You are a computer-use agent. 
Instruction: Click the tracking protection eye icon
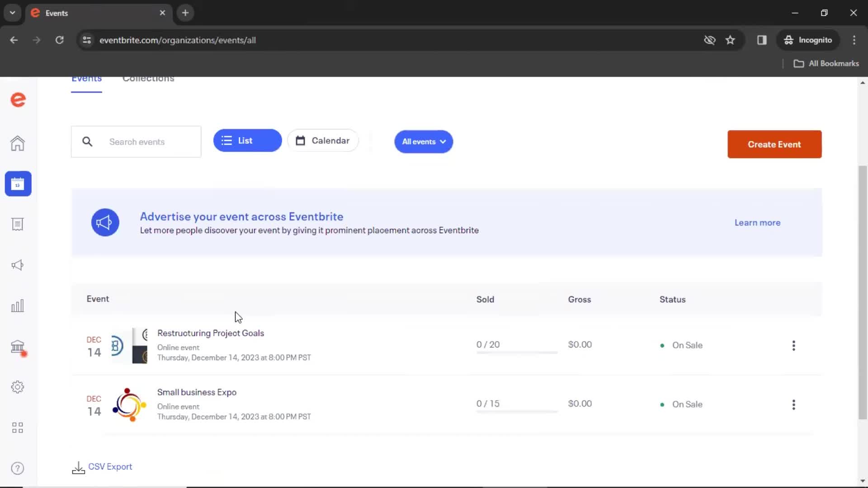709,40
